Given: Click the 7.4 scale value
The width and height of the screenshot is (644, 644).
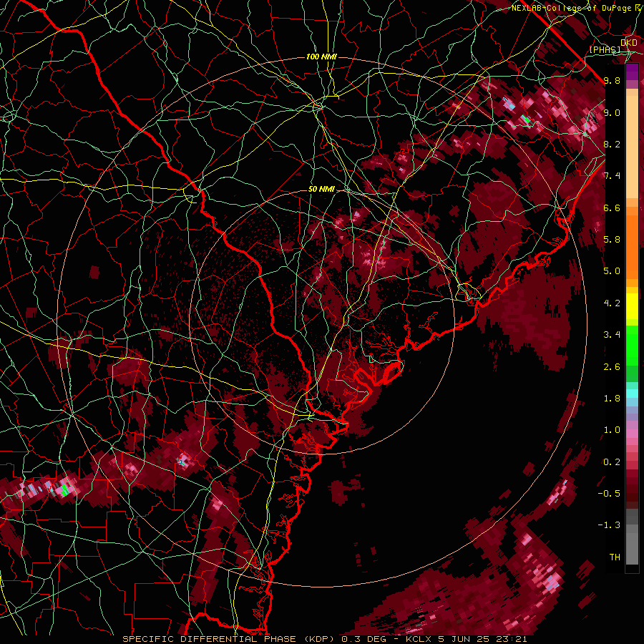Looking at the screenshot, I should 612,176.
